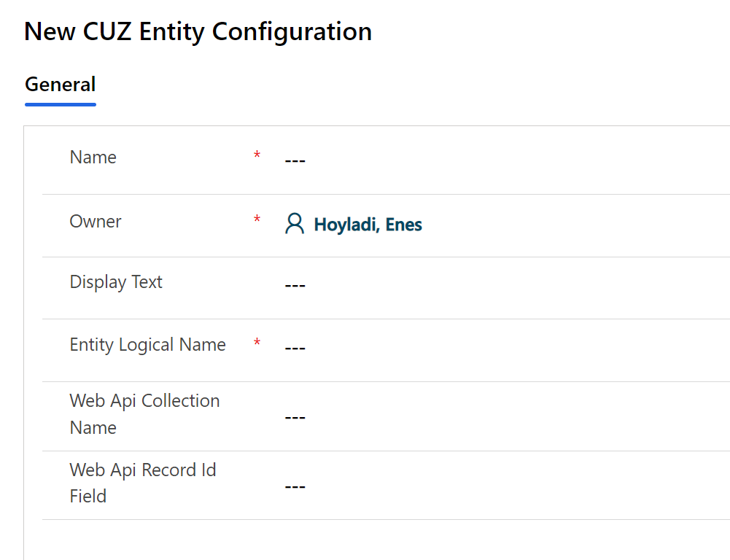Open the Hoyladi, Enes owner record link
The width and height of the screenshot is (730, 560).
(368, 225)
